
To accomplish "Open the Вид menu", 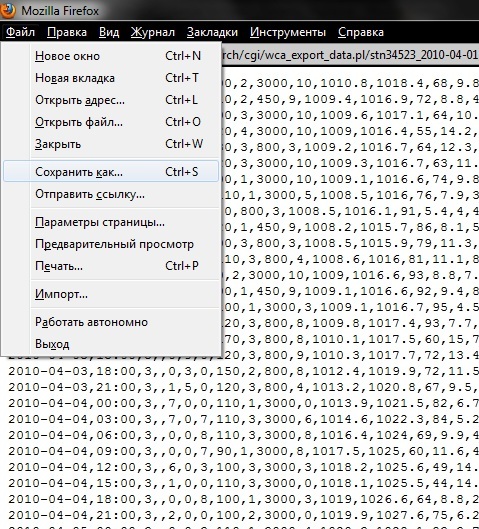I will coord(109,32).
